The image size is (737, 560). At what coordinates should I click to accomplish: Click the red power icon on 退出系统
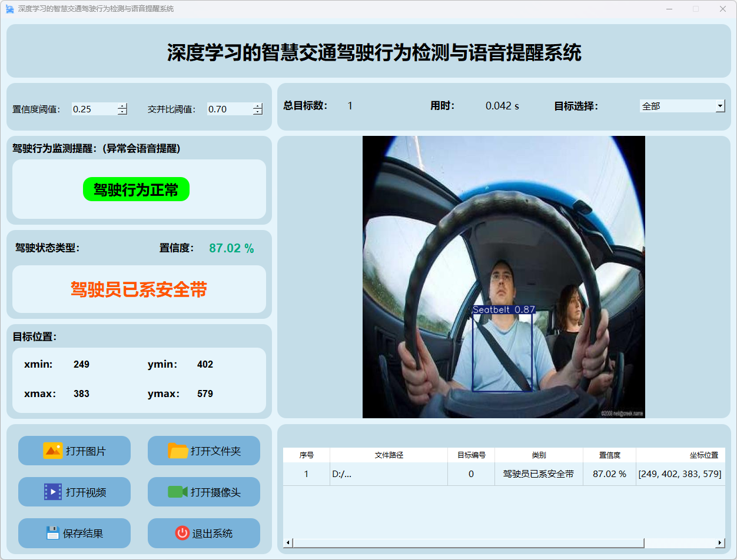point(182,533)
